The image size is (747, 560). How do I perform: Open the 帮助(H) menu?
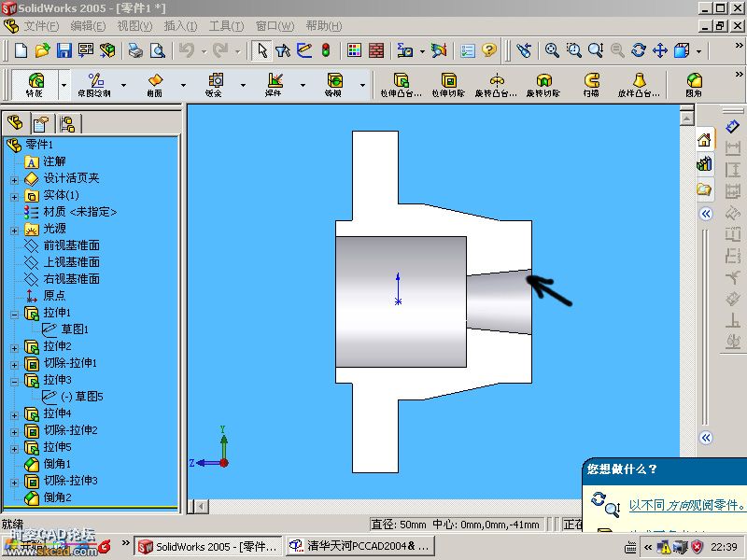pyautogui.click(x=324, y=26)
